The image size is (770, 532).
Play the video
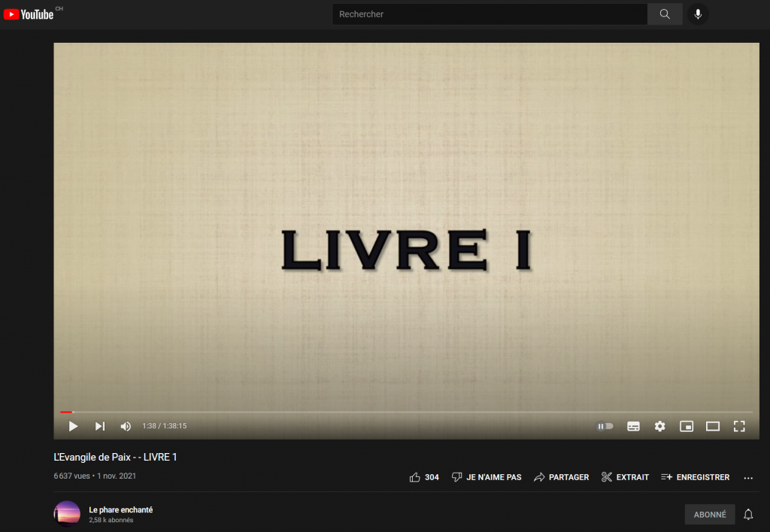[73, 426]
